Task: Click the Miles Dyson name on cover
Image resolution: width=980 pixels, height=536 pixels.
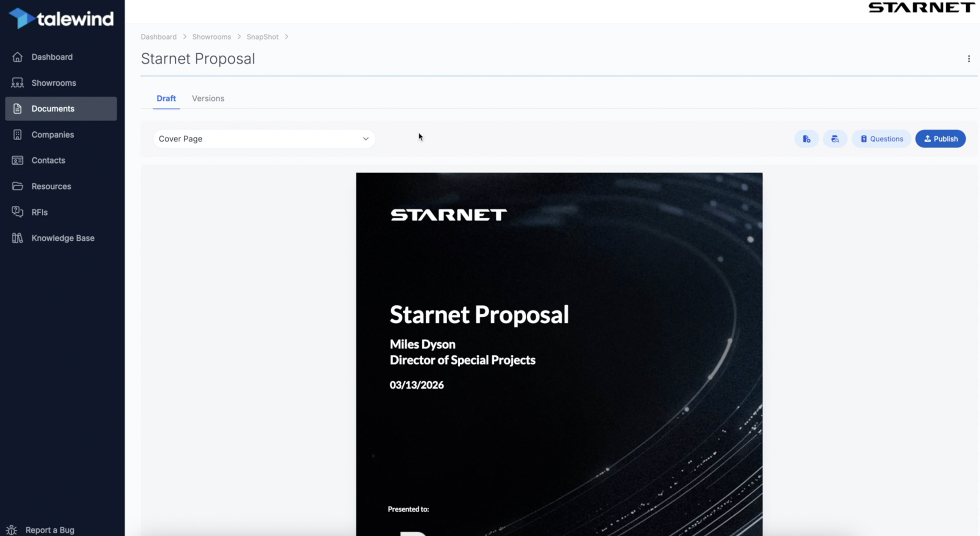Action: point(422,344)
